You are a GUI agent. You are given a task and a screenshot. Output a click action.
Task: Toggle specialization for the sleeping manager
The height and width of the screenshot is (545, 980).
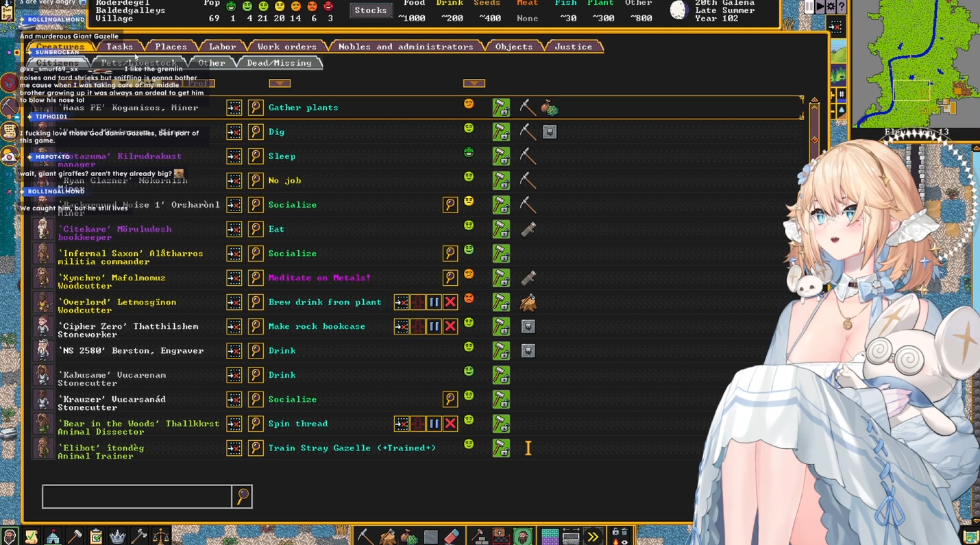tap(501, 156)
